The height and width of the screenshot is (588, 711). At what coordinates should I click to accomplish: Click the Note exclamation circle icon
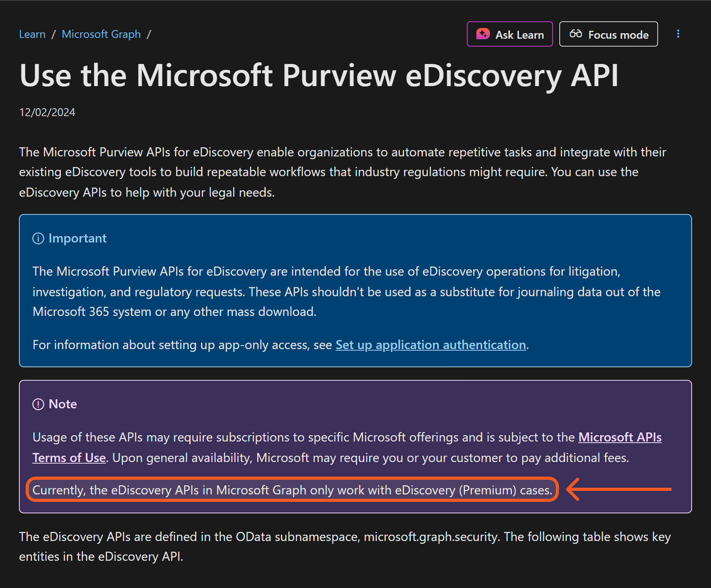38,404
